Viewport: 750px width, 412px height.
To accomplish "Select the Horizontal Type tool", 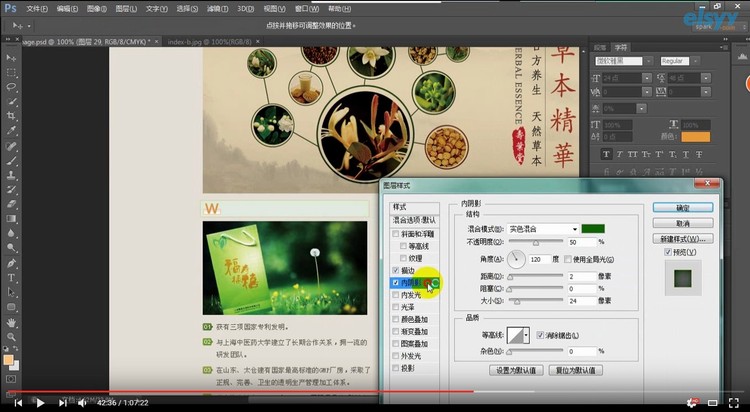I will [x=11, y=278].
